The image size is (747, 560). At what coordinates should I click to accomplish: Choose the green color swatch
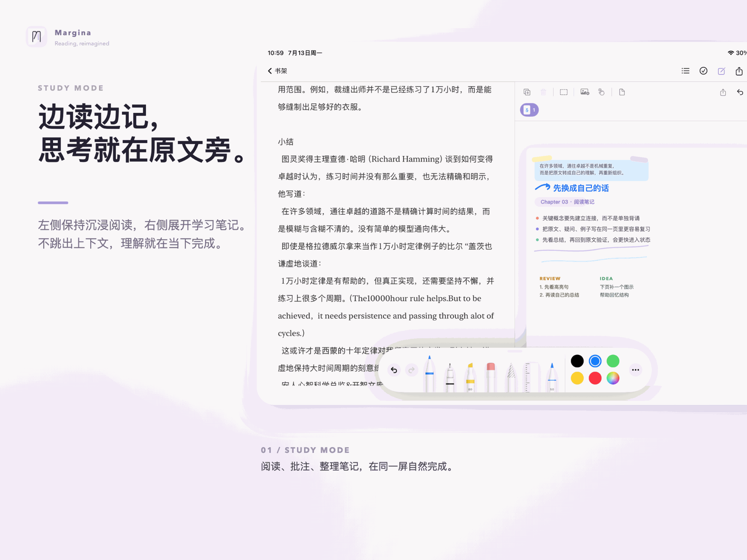612,361
